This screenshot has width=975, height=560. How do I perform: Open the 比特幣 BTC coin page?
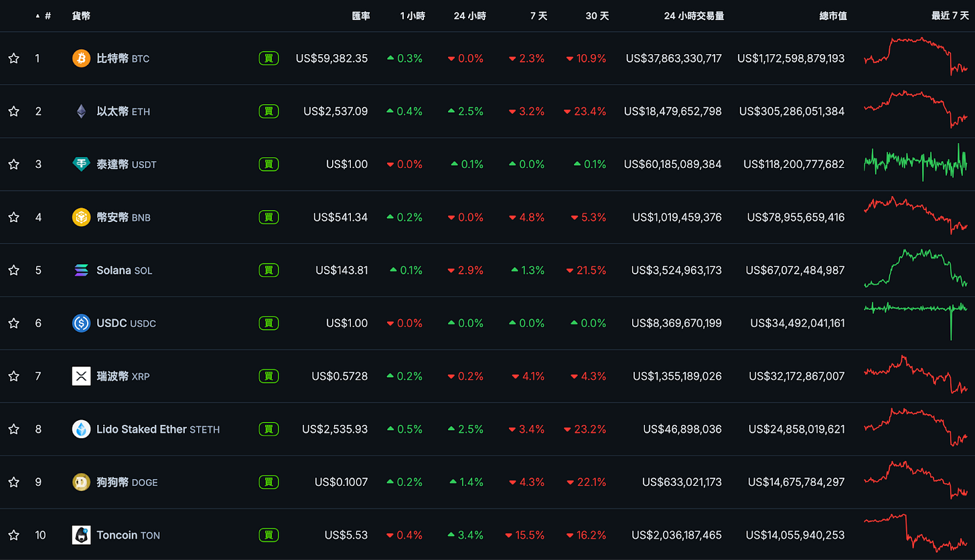123,58
